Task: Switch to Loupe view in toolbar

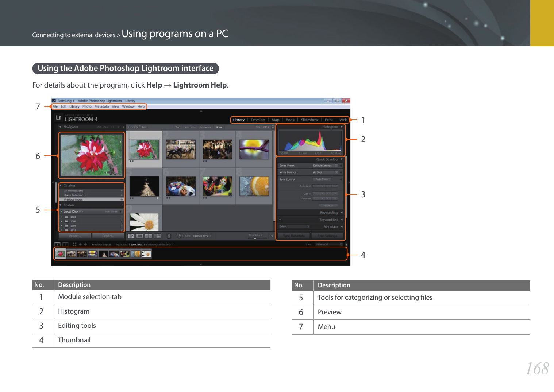Action: click(x=140, y=236)
